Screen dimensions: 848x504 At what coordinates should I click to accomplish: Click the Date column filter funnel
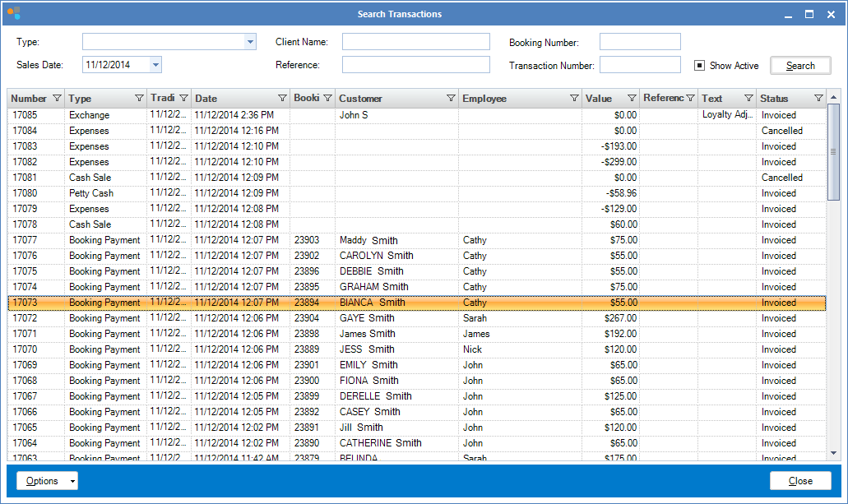282,99
